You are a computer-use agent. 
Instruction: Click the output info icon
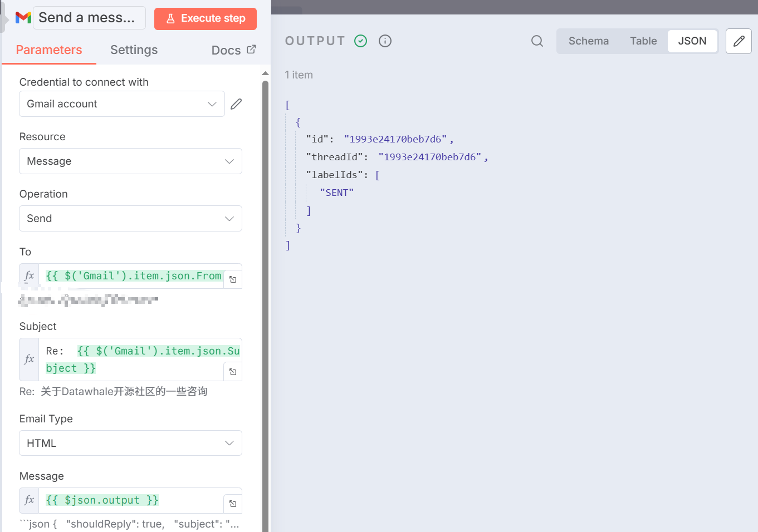[385, 41]
